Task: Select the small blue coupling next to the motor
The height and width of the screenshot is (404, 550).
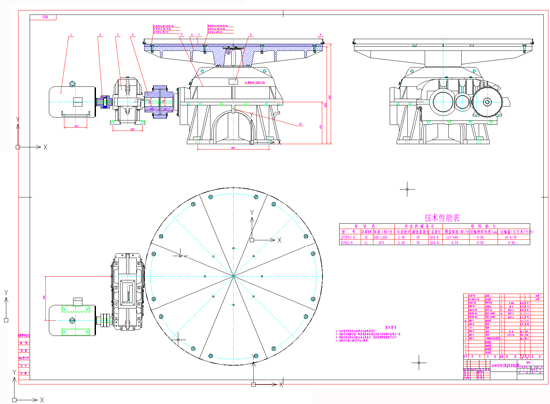Action: coord(106,102)
